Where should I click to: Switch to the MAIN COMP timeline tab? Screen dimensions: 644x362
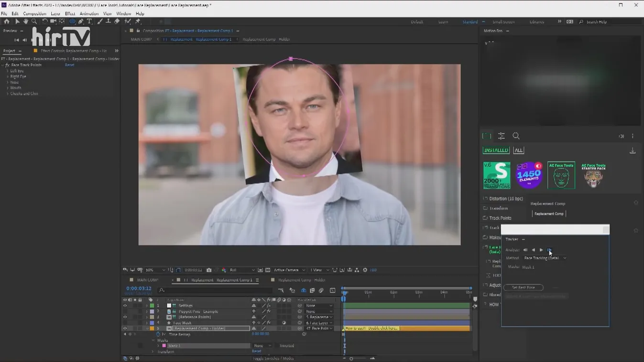pos(147,280)
